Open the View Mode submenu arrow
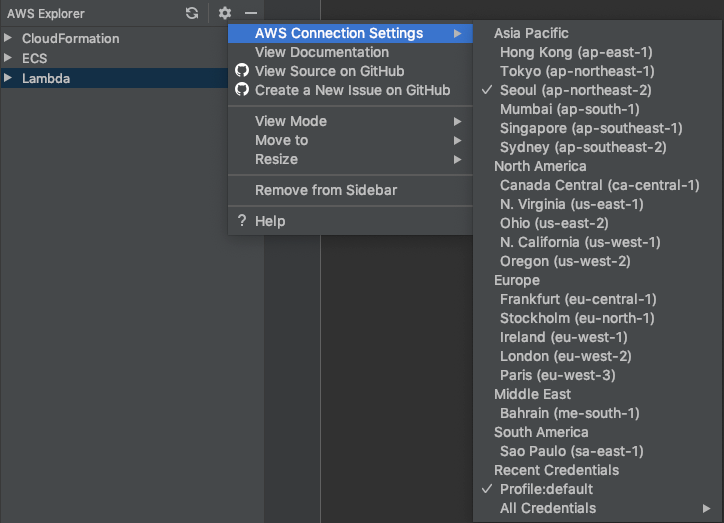 457,121
